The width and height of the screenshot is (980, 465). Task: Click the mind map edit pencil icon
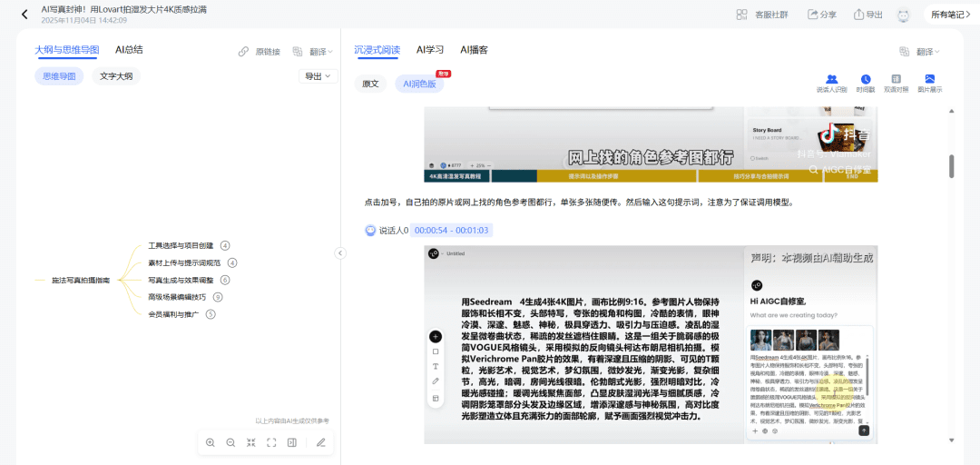(320, 442)
